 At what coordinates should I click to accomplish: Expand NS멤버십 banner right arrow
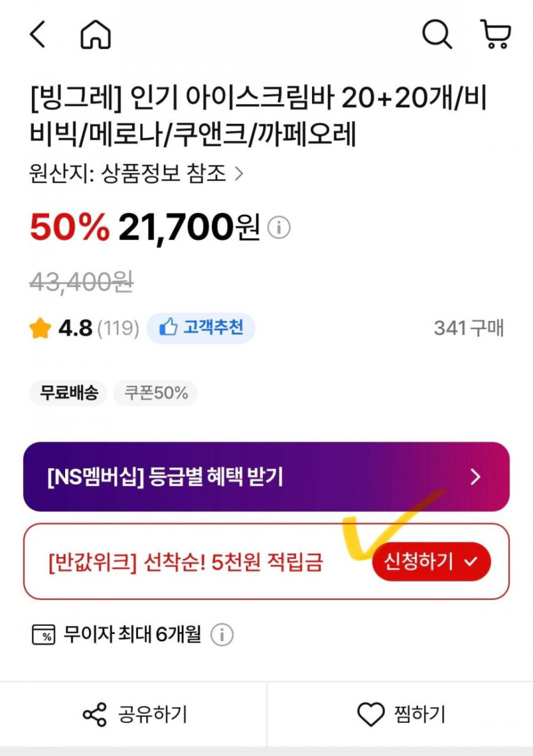[x=475, y=477]
